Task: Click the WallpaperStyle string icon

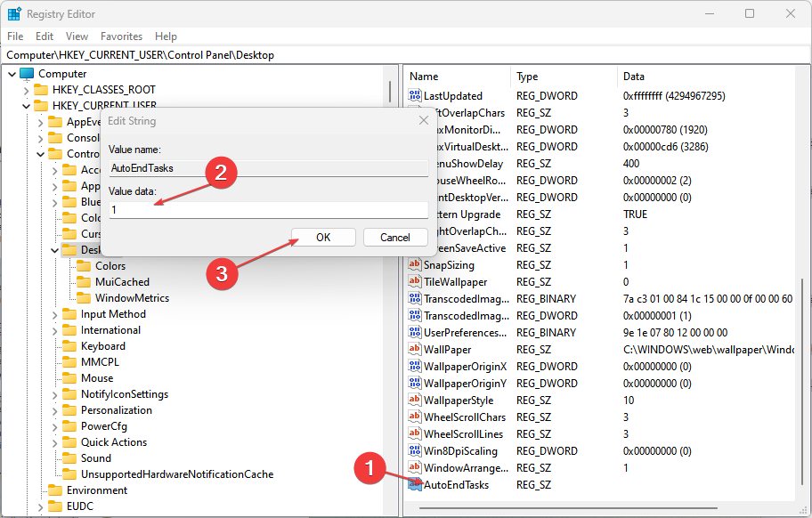Action: click(x=415, y=400)
